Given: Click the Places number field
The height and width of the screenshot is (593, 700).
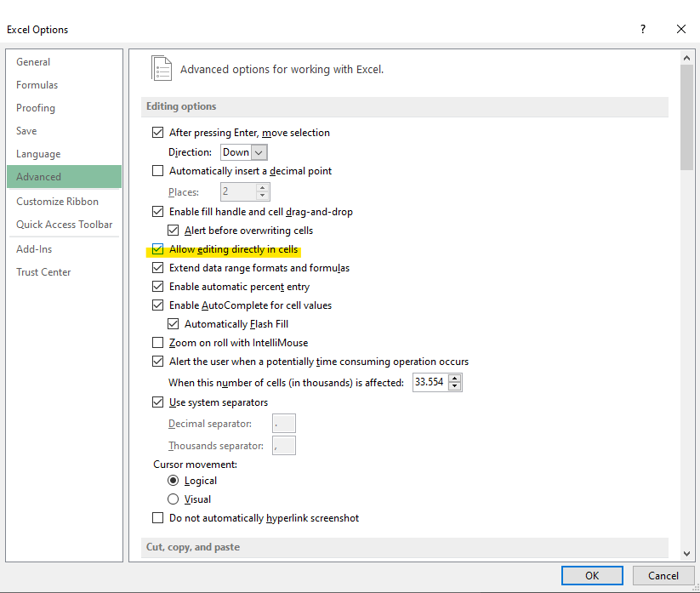Looking at the screenshot, I should 238,192.
